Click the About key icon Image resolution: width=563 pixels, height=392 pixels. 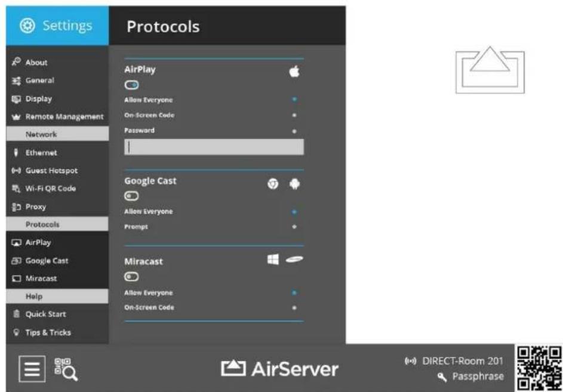pyautogui.click(x=16, y=62)
